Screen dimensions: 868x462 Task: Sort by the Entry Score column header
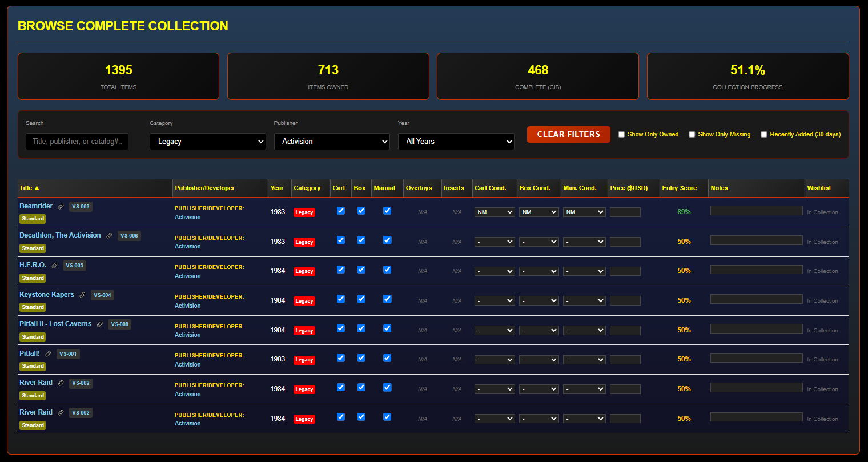[679, 188]
